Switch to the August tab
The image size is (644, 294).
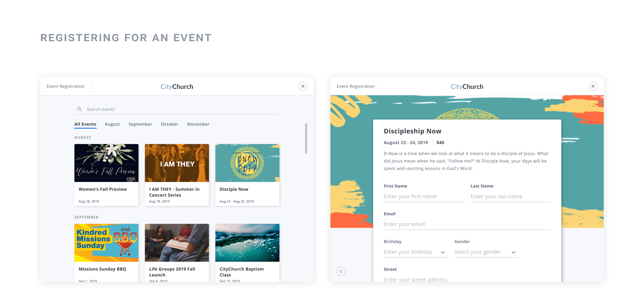point(112,124)
